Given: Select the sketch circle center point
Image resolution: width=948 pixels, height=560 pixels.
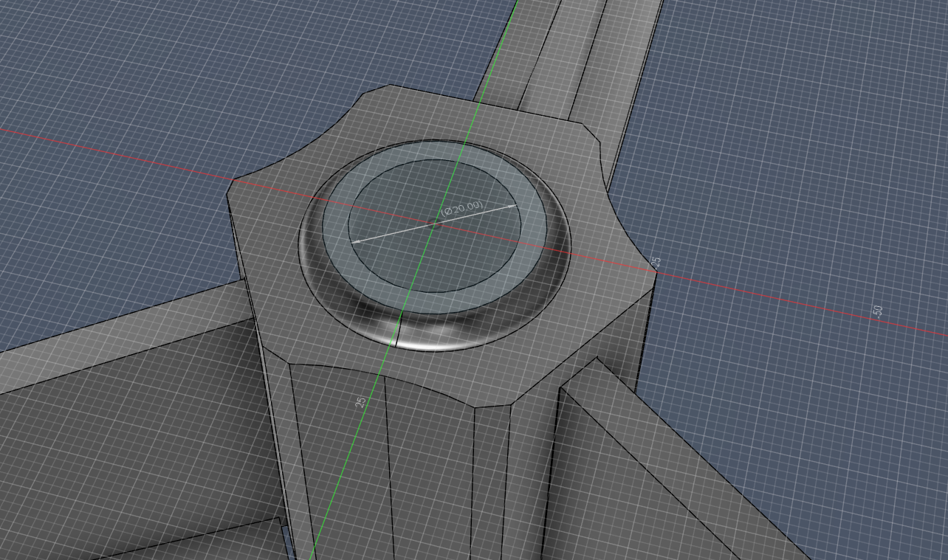Looking at the screenshot, I should 436,223.
